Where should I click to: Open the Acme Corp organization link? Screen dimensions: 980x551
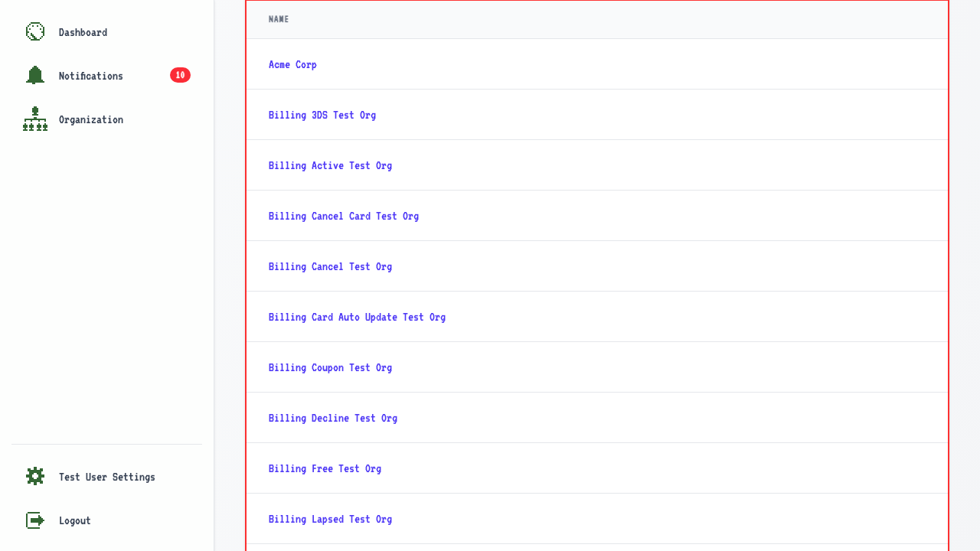click(x=292, y=64)
